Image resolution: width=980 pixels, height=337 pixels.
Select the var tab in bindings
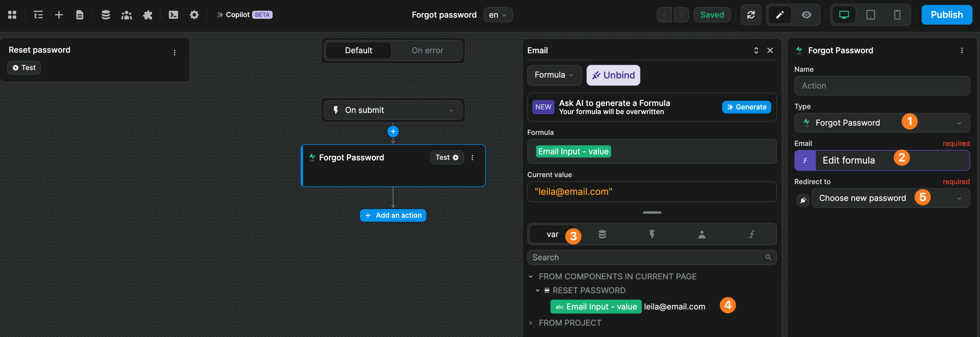(x=552, y=234)
